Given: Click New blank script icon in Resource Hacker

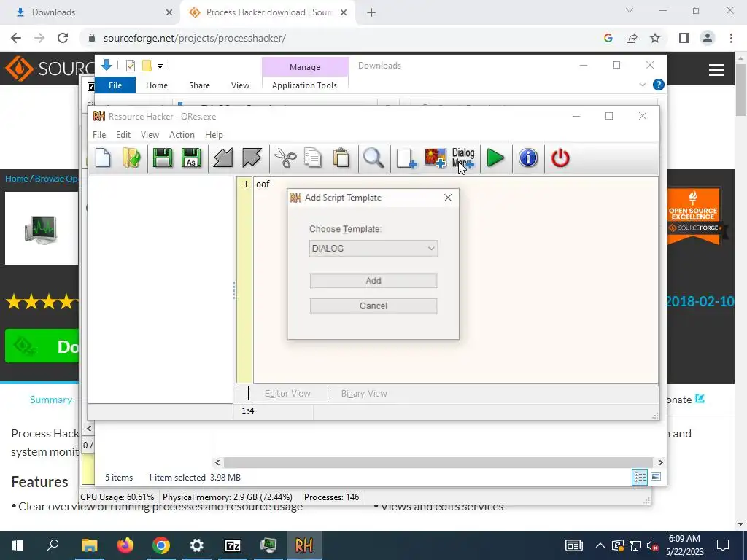Looking at the screenshot, I should [x=103, y=158].
